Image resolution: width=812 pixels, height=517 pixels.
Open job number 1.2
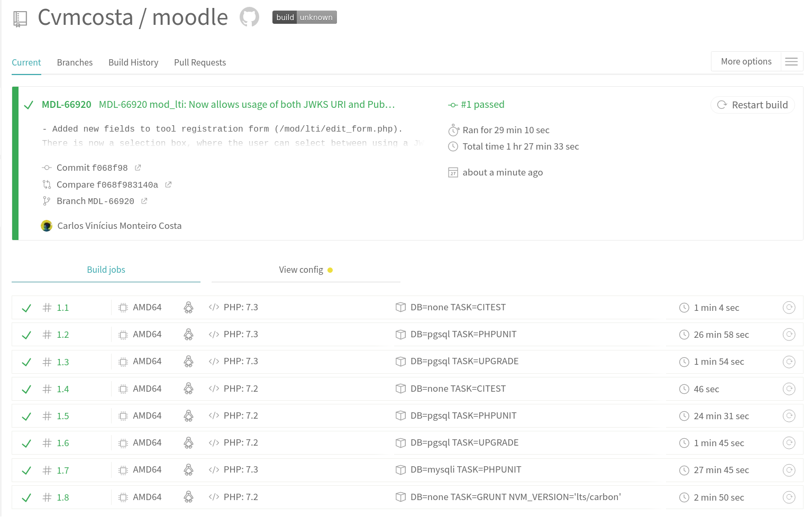pos(63,335)
